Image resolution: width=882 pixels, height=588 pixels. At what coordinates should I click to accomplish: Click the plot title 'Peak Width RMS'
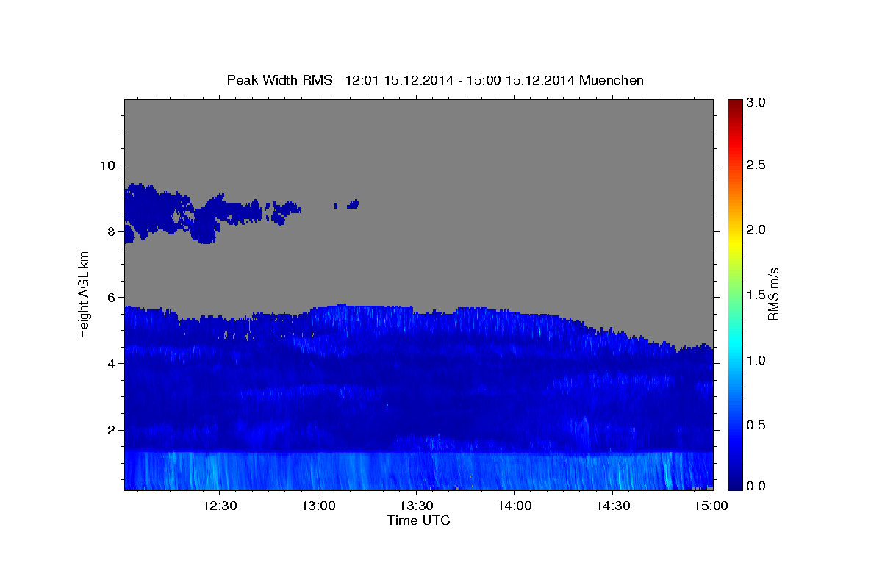(279, 80)
